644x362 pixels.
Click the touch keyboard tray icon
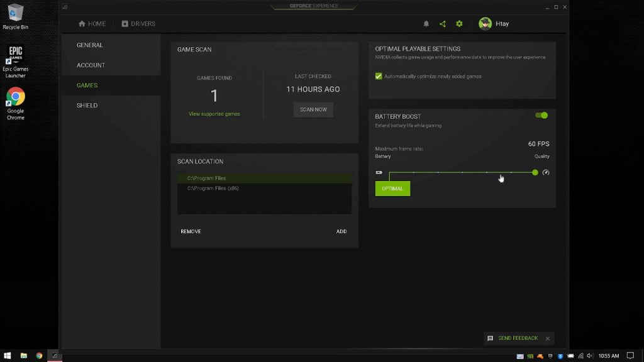[520, 356]
